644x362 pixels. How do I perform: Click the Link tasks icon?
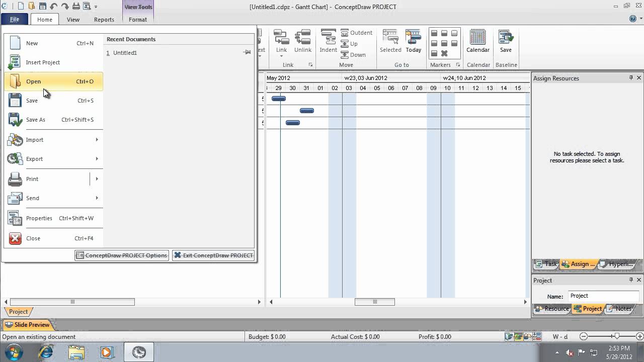[x=281, y=37]
